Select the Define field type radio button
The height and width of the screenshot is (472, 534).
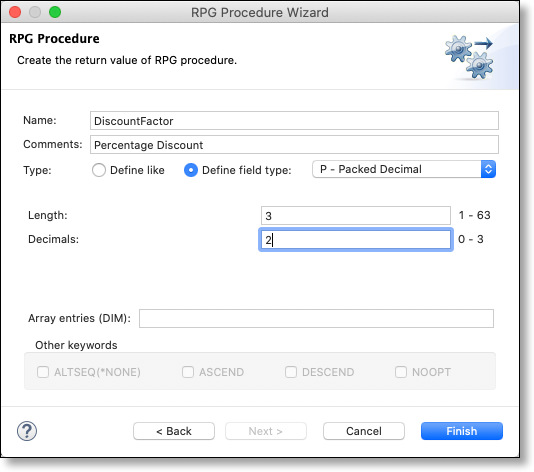(191, 170)
